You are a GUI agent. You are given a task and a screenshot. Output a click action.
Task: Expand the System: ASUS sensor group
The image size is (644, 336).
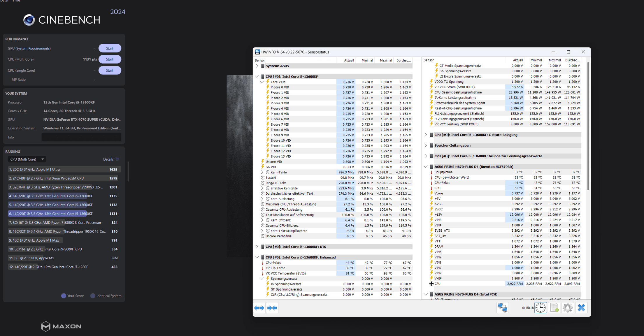[x=257, y=66]
